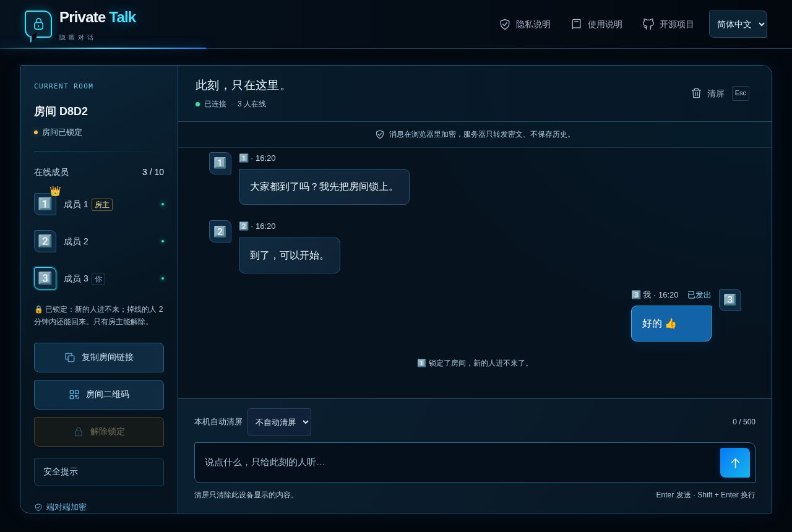Viewport: 792px width, 532px height.
Task: Click the trash icon beside 清屏
Action: point(696,93)
